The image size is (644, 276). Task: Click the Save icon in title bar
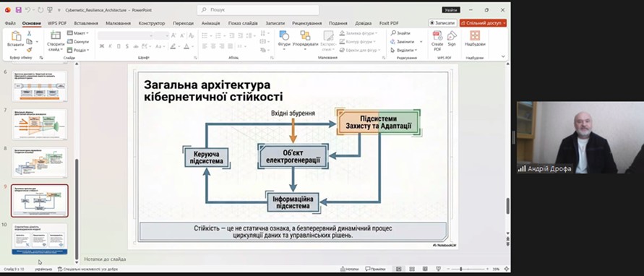(18, 10)
